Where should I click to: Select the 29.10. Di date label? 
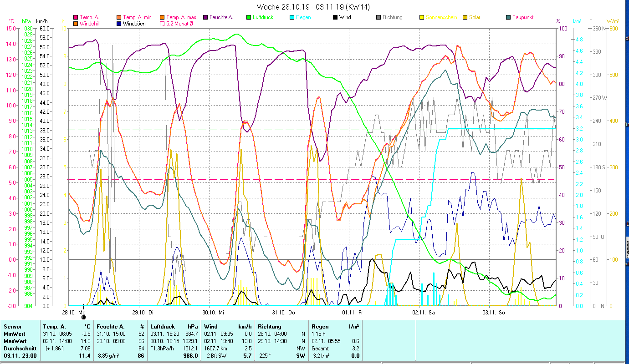coord(143,312)
